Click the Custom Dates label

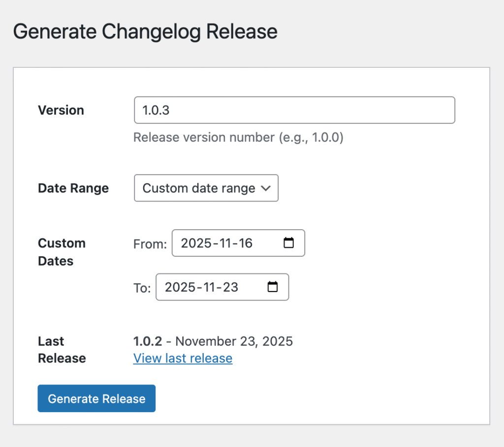tap(62, 252)
